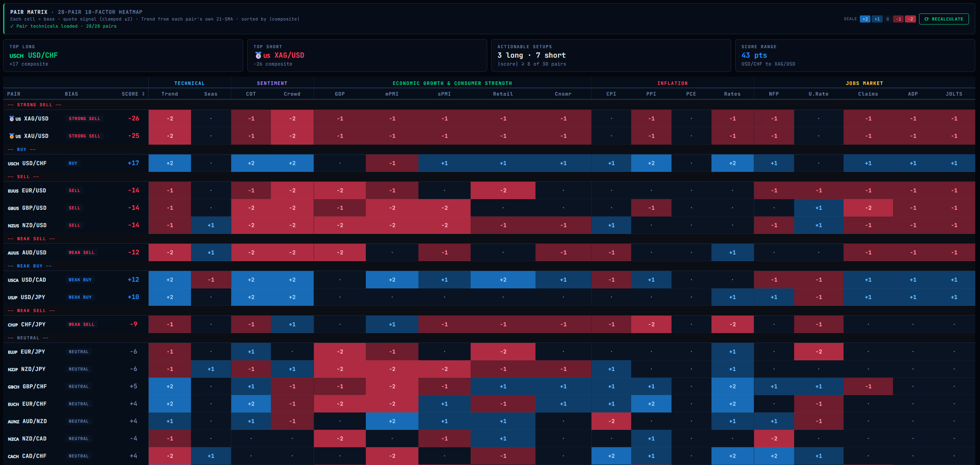The height and width of the screenshot is (465, 980).
Task: Click the NFP +2 cell in CAD/CHF row
Action: 774,456
